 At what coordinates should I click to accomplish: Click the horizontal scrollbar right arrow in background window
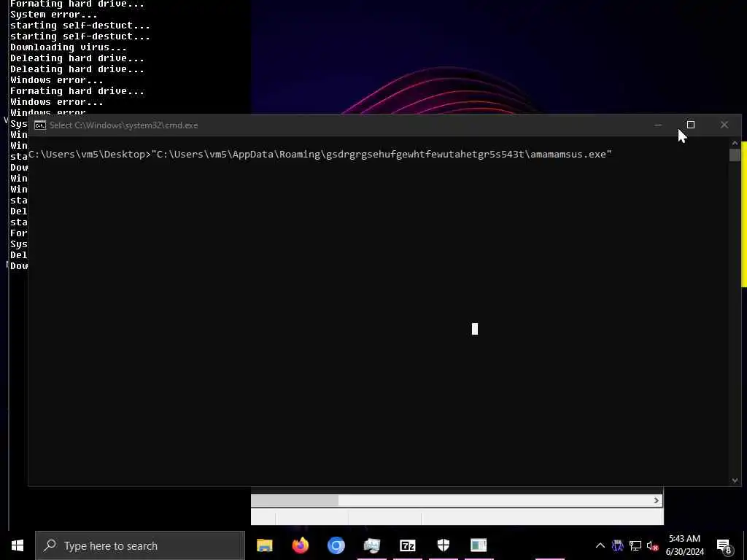point(656,500)
